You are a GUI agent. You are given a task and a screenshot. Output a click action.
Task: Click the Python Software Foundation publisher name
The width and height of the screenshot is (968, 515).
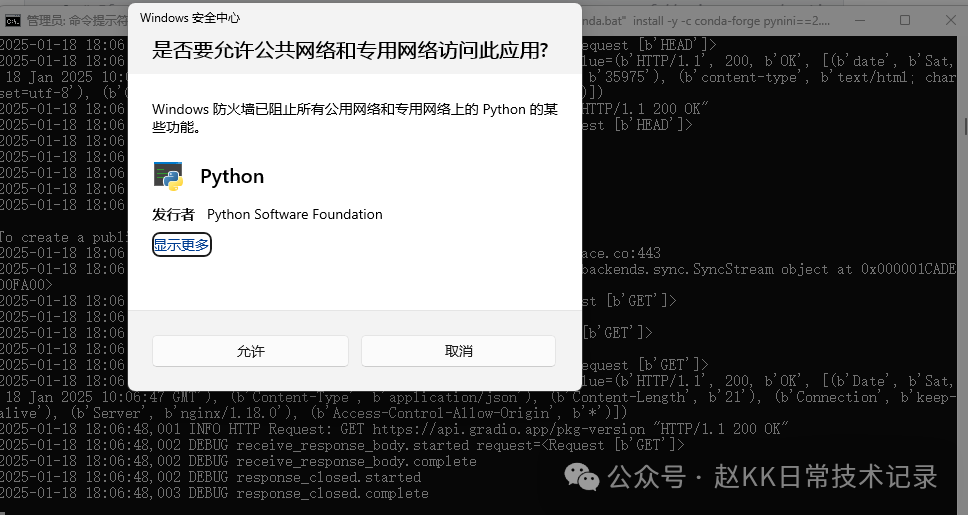pos(294,214)
